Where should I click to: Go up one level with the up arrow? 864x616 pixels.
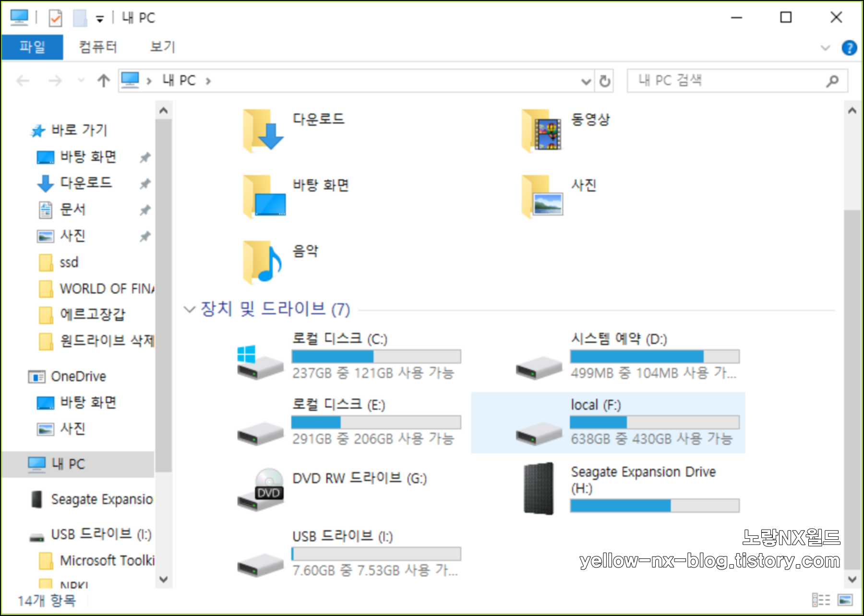[103, 81]
